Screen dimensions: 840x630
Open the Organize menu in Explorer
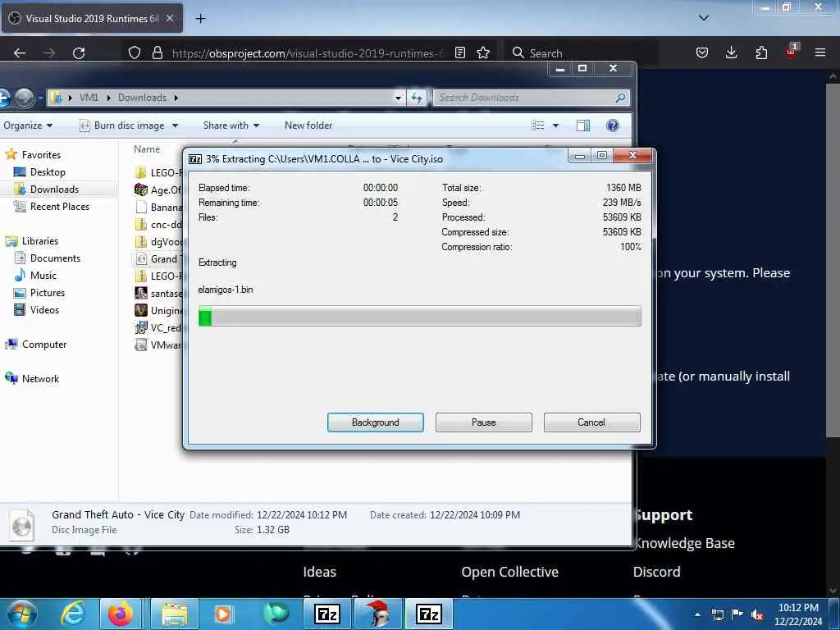coord(28,126)
